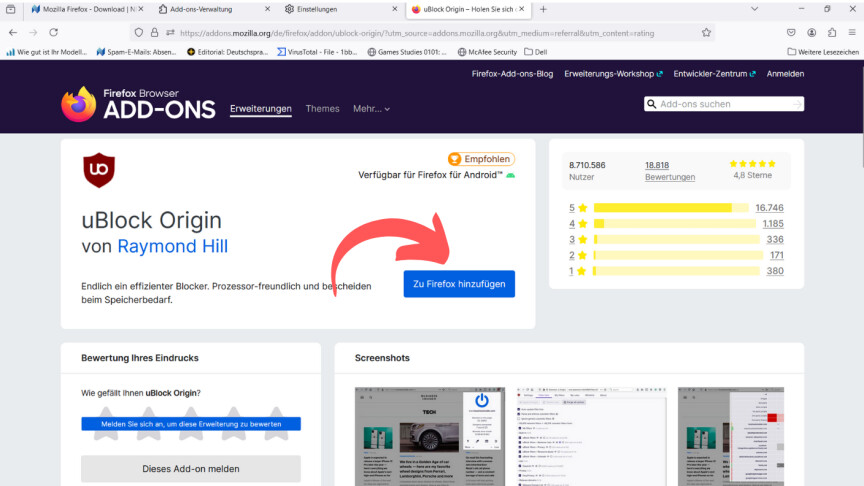The image size is (864, 486).
Task: Reload the current page
Action: tap(53, 33)
